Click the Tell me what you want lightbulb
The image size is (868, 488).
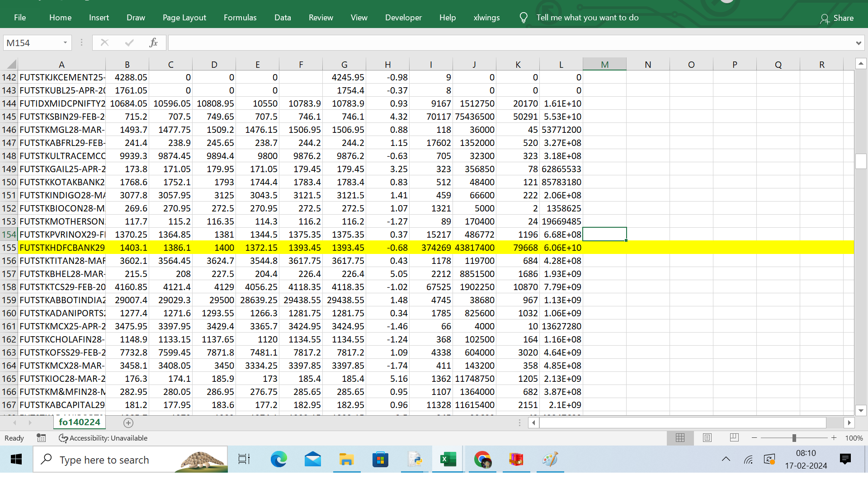tap(524, 18)
